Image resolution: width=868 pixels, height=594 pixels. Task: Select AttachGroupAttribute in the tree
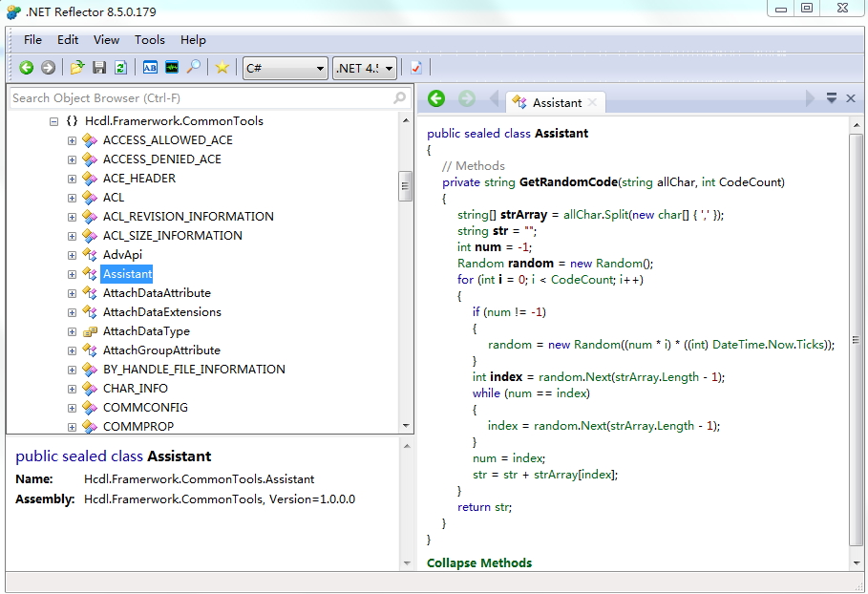[161, 350]
